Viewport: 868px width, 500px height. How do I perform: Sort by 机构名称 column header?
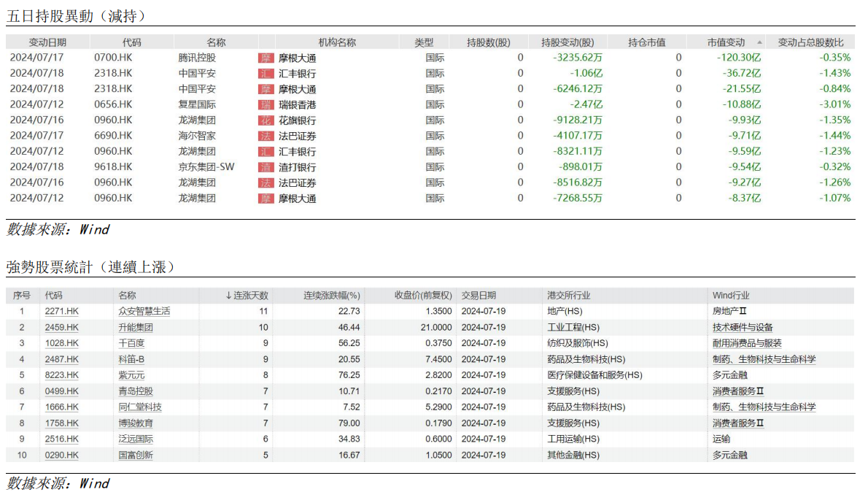(x=336, y=42)
